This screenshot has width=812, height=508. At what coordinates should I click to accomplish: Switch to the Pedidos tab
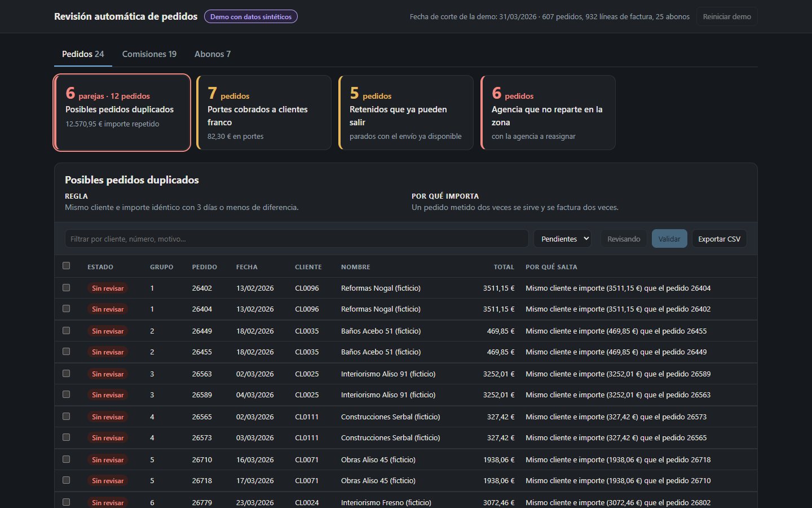click(83, 54)
